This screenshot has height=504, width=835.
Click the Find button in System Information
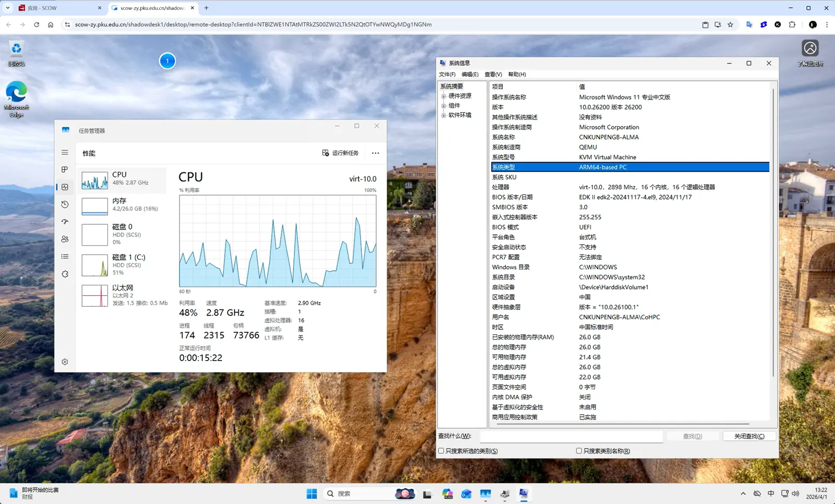click(x=693, y=436)
